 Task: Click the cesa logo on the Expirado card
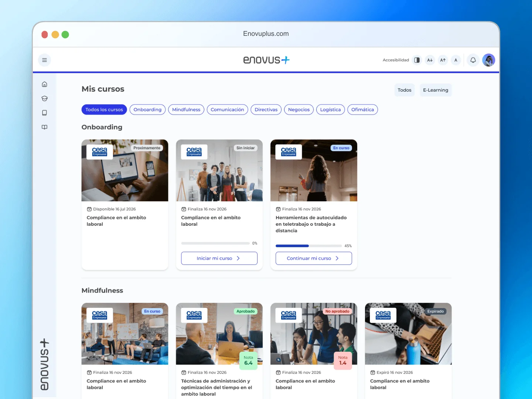tap(383, 315)
